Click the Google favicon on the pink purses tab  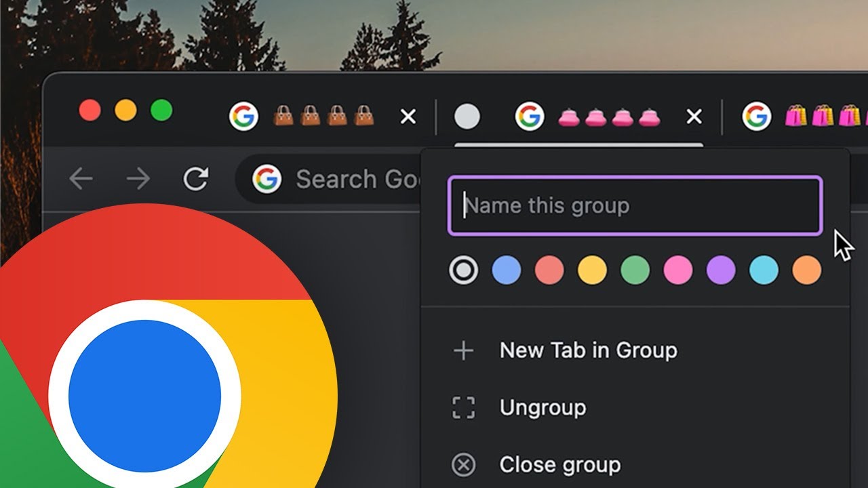[529, 116]
